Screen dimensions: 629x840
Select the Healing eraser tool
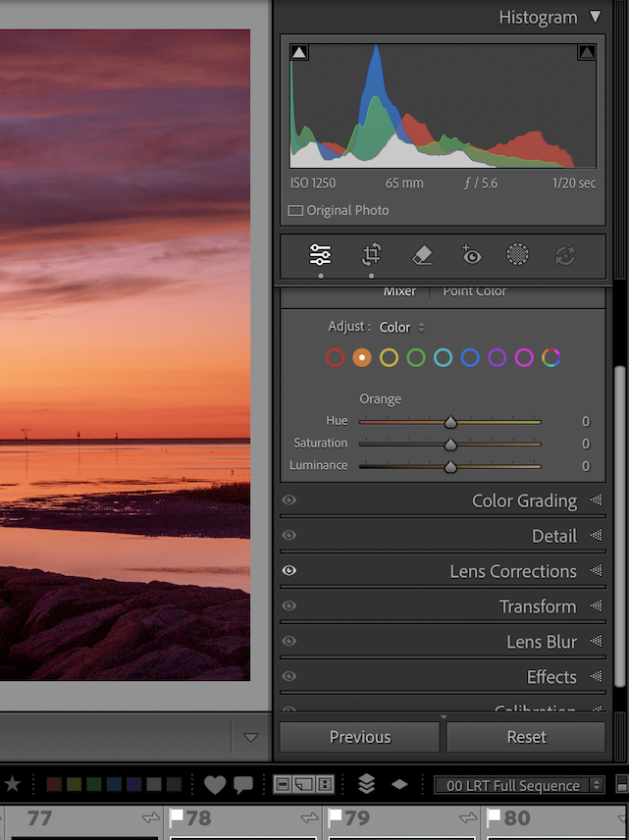[x=422, y=255]
